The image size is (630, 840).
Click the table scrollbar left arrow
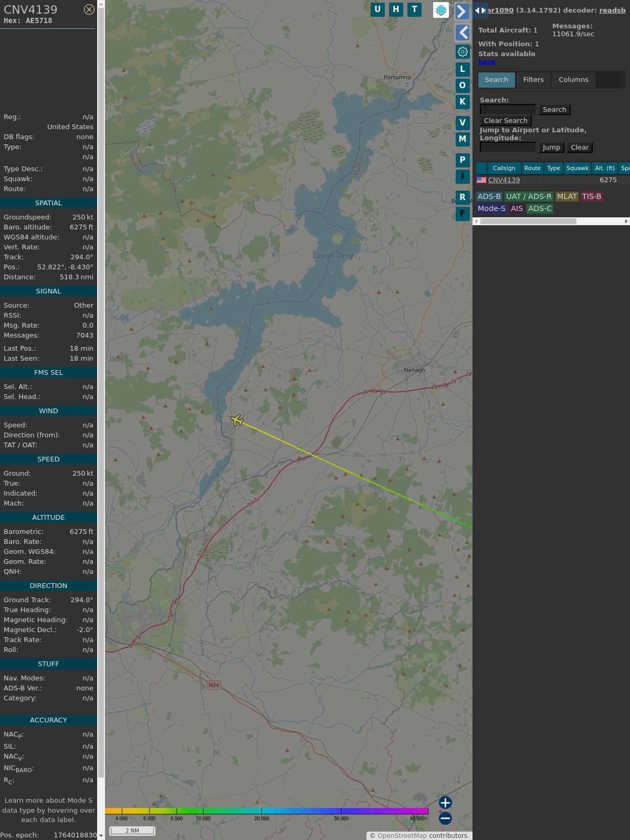(476, 221)
